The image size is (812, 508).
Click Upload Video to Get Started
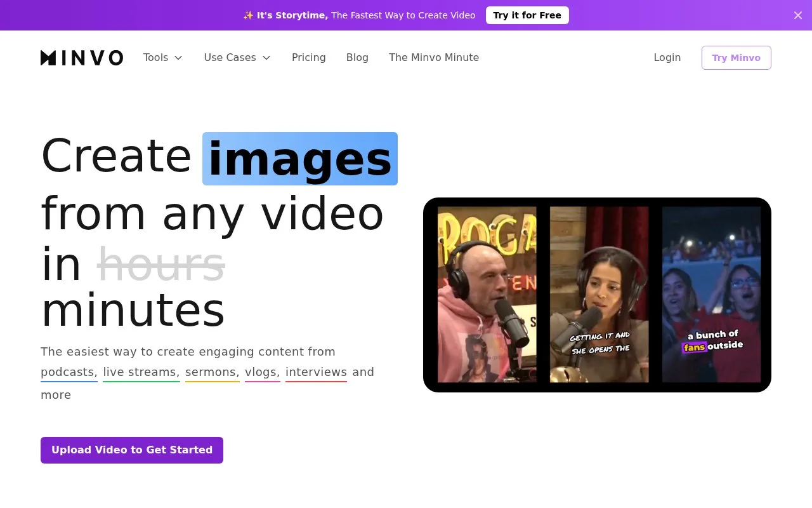132,450
